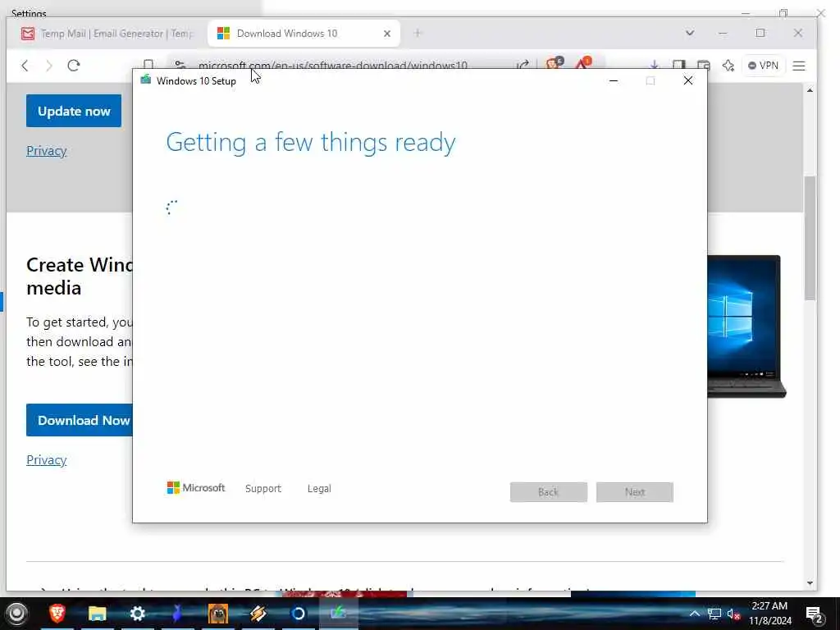The width and height of the screenshot is (840, 630).
Task: Open the tab search dropdown arrow
Action: tap(689, 33)
